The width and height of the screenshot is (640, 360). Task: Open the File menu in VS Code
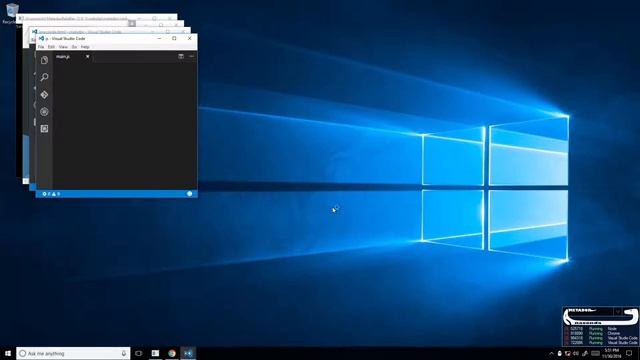point(41,47)
